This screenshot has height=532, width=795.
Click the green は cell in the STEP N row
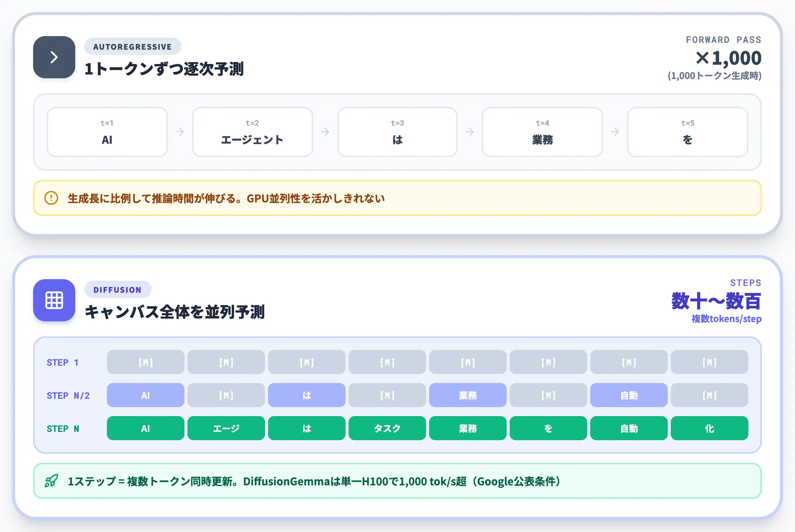coord(307,428)
